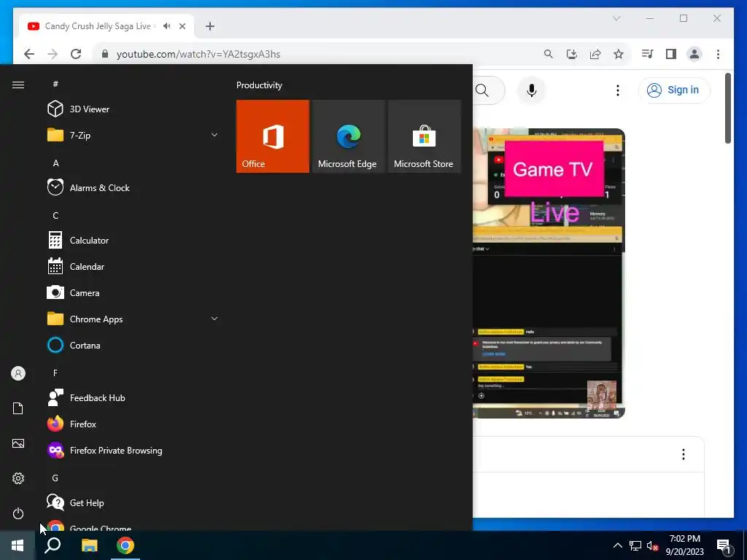This screenshot has height=560, width=747.
Task: Open Feedback Hub app
Action: pyautogui.click(x=133, y=397)
